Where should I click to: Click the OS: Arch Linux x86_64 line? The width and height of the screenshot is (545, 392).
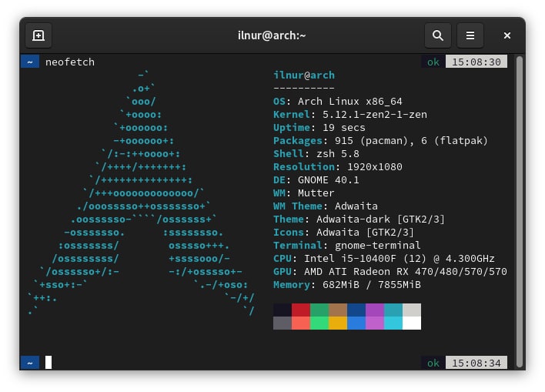pos(337,101)
